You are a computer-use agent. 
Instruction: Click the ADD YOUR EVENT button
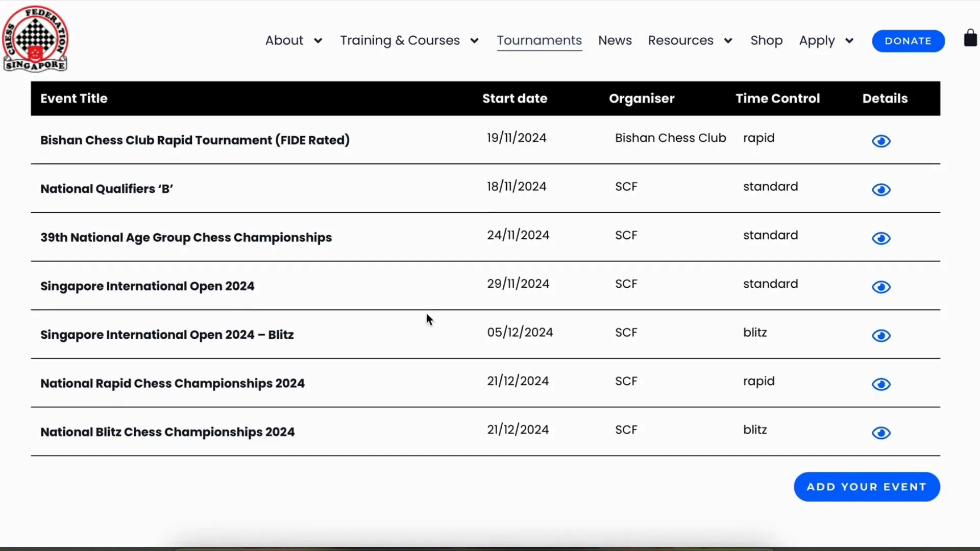tap(866, 487)
